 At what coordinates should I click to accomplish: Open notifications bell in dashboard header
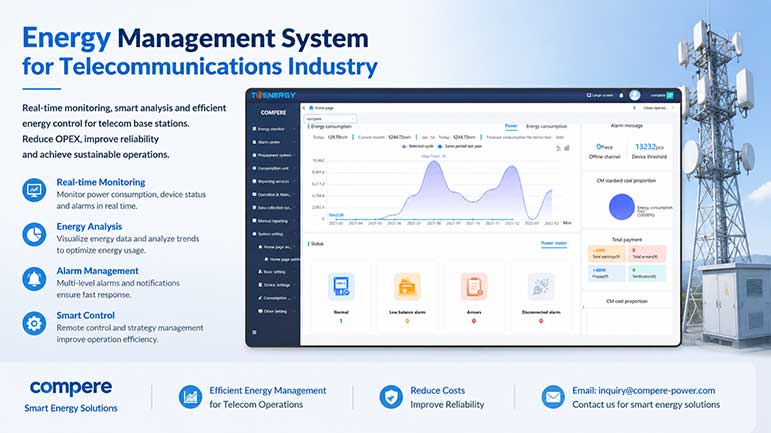(x=621, y=95)
